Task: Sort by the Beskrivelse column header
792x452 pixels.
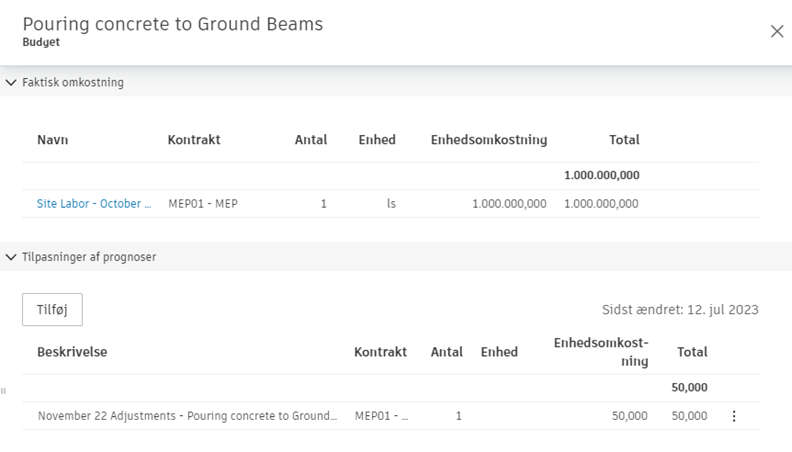Action: (x=72, y=352)
